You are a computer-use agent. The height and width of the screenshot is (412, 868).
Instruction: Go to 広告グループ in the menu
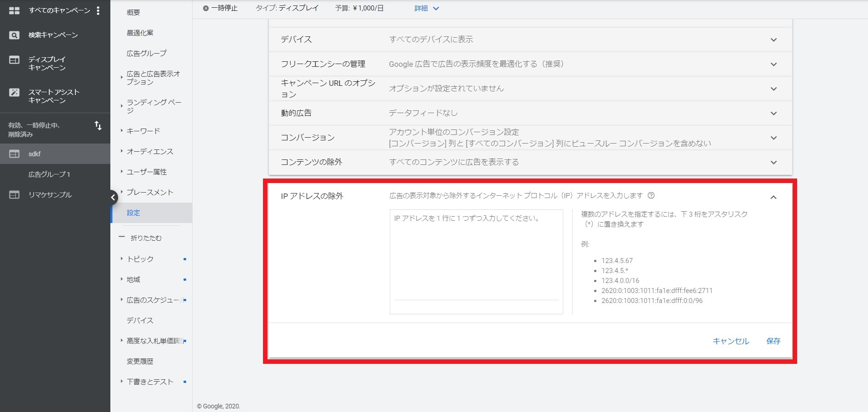coord(146,53)
